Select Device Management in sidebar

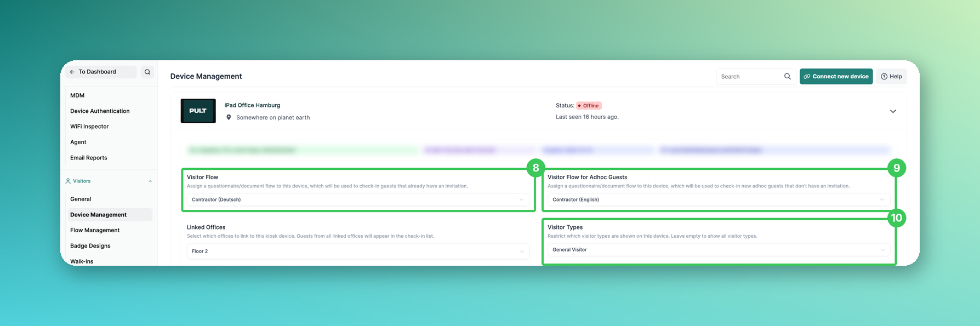point(110,215)
